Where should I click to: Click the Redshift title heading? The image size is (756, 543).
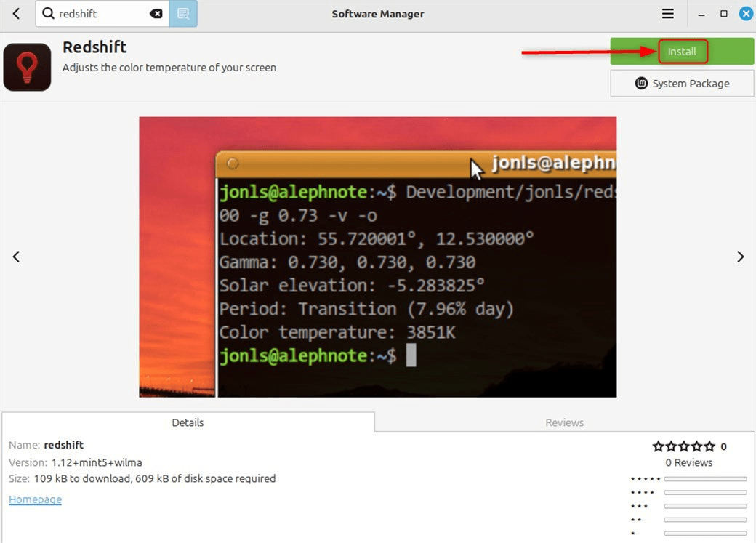pyautogui.click(x=94, y=47)
